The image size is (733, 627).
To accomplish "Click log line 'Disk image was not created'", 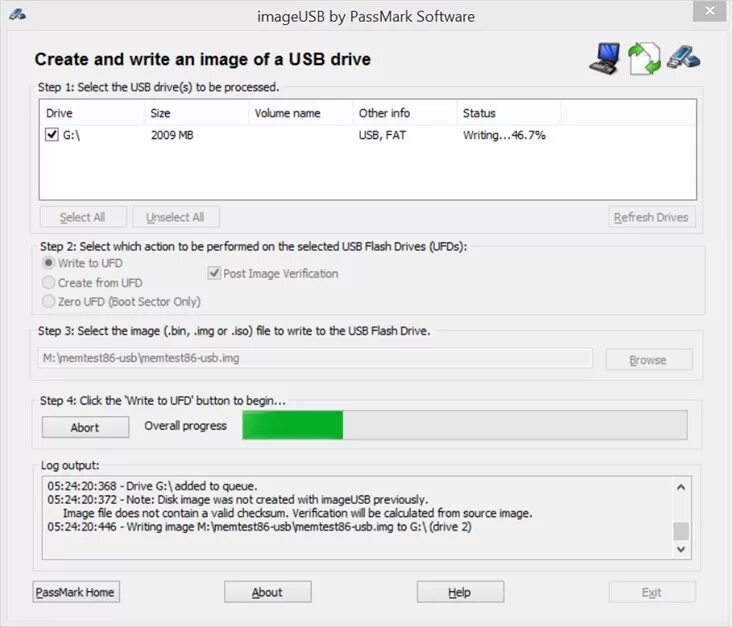I will (237, 499).
